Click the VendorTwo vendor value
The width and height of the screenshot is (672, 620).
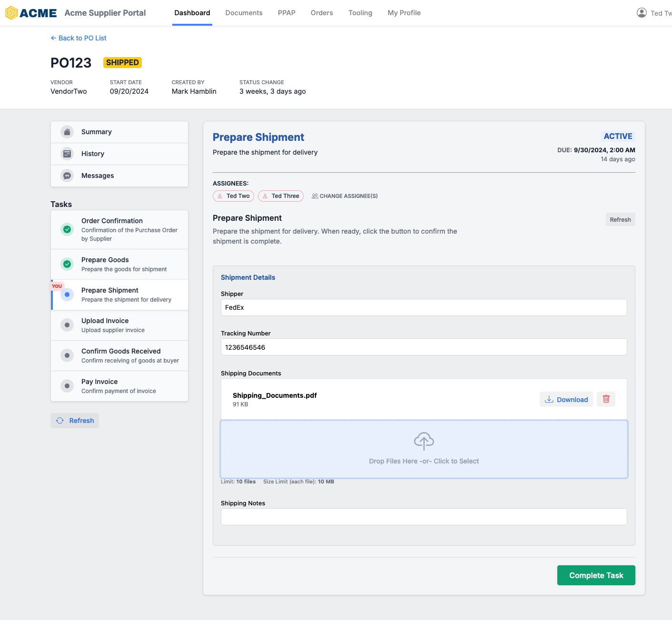tap(69, 91)
